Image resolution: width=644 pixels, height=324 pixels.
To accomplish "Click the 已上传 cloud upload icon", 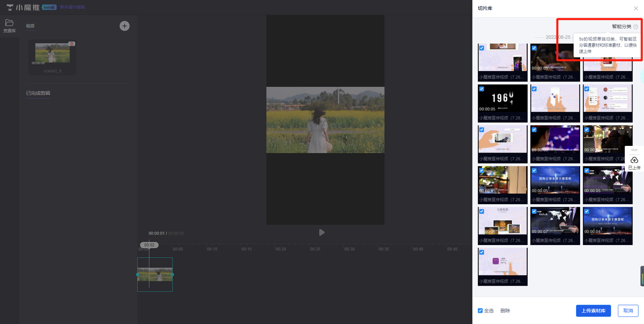I will coord(634,160).
